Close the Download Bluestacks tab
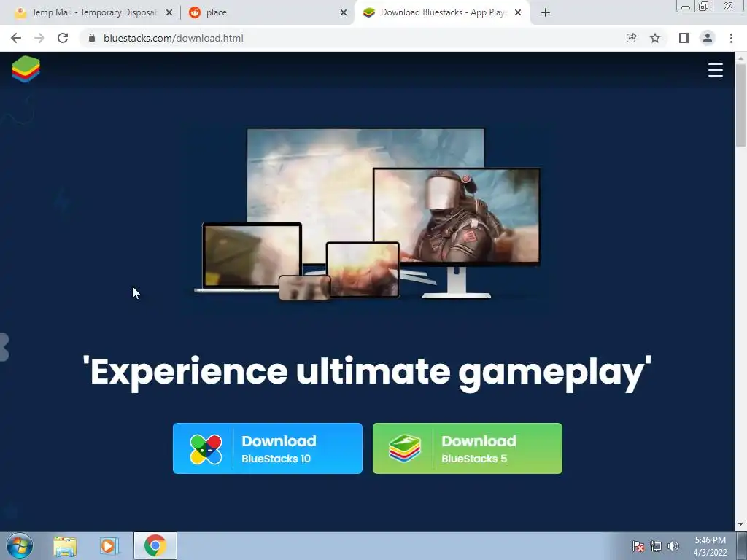Viewport: 747px width, 560px height. [x=518, y=13]
